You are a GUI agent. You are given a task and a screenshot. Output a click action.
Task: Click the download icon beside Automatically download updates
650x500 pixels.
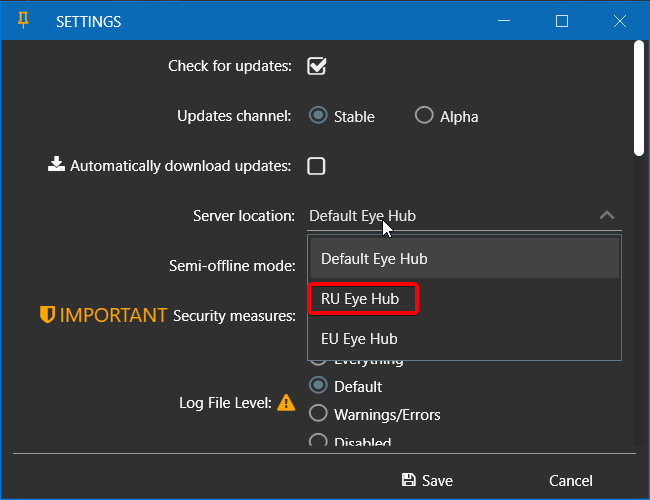pyautogui.click(x=56, y=164)
